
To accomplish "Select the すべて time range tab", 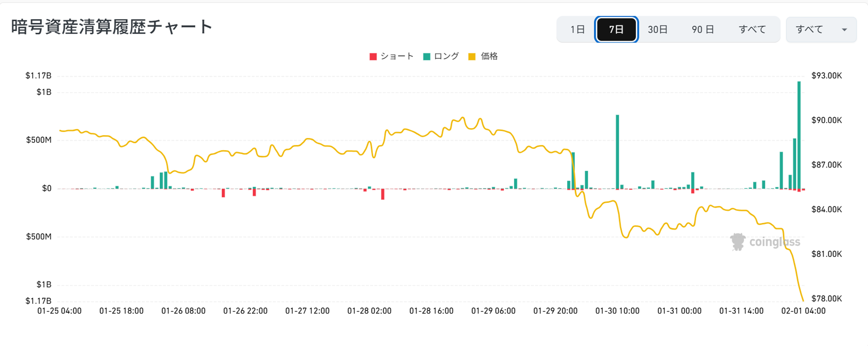I will click(752, 30).
